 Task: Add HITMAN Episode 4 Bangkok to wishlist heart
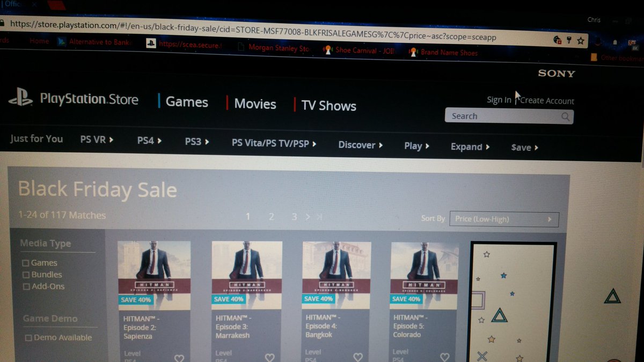pyautogui.click(x=357, y=358)
